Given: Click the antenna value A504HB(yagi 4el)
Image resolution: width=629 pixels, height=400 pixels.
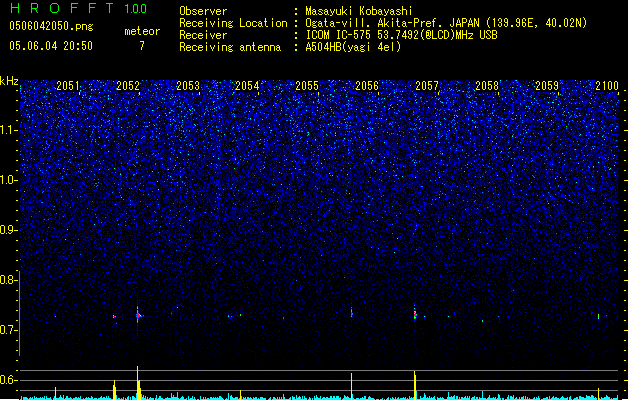Looking at the screenshot, I should 353,47.
